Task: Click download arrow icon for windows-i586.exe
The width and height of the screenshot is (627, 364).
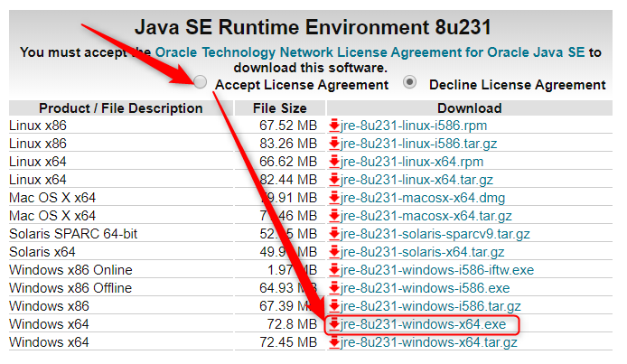Action: pyautogui.click(x=334, y=288)
